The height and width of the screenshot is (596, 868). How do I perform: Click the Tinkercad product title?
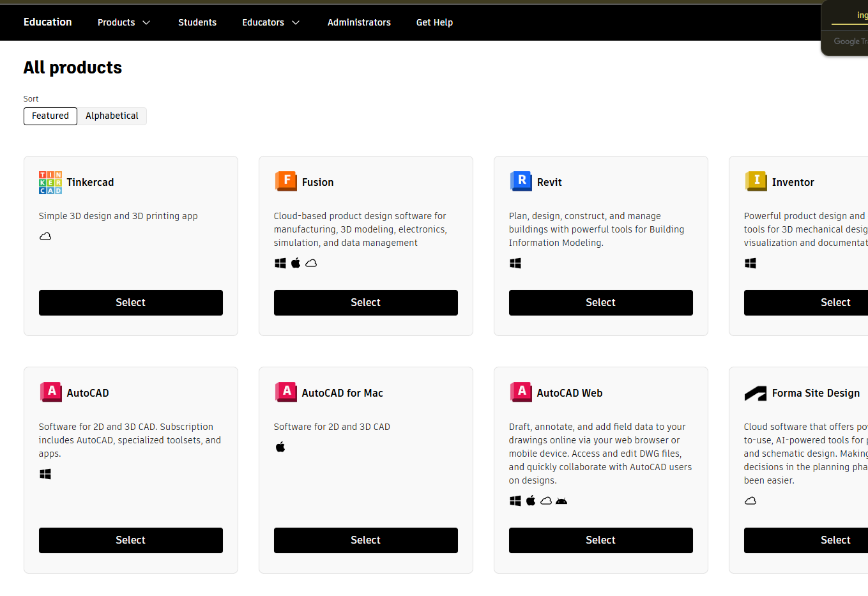(91, 183)
